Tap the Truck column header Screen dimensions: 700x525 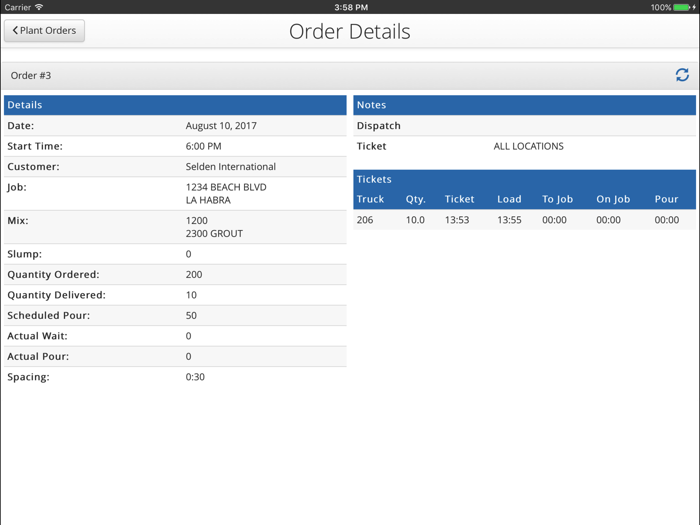(x=370, y=199)
